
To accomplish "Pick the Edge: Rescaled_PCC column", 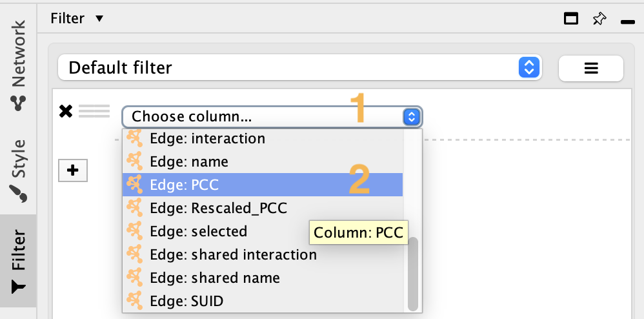I will click(x=218, y=208).
